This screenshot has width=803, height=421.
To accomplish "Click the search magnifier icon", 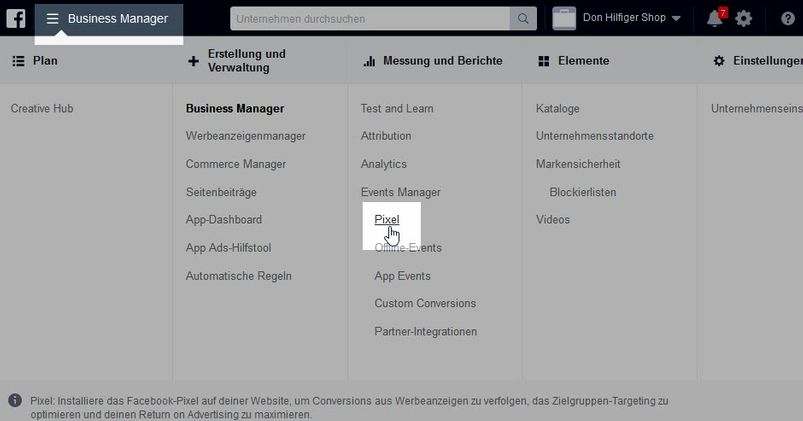I will 523,18.
